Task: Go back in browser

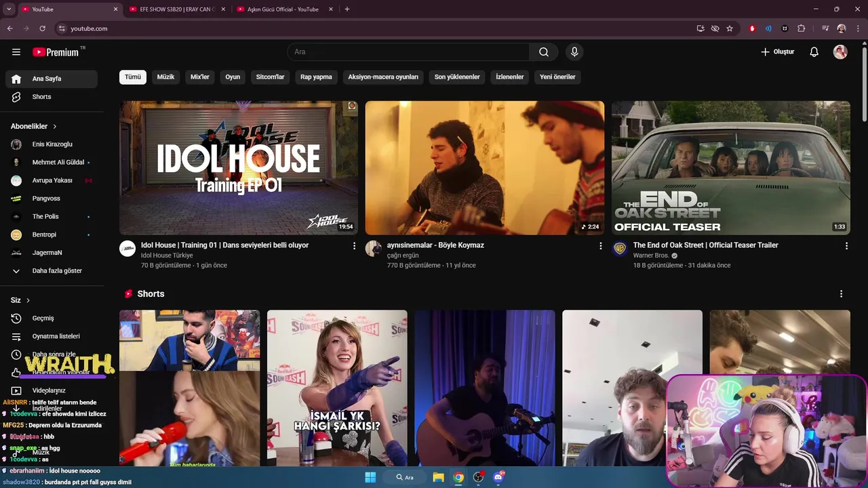Action: (9, 28)
